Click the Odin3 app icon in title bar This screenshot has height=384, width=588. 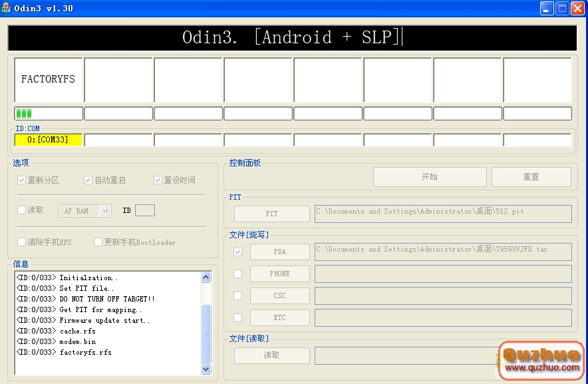(x=7, y=8)
